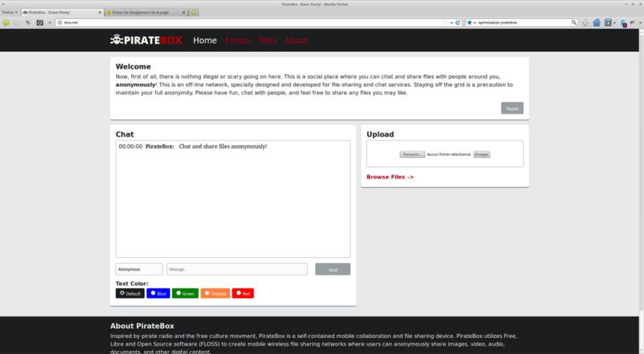The width and height of the screenshot is (644, 354).
Task: Open the toolbar overflow arrow at the far right
Action: 640,23
